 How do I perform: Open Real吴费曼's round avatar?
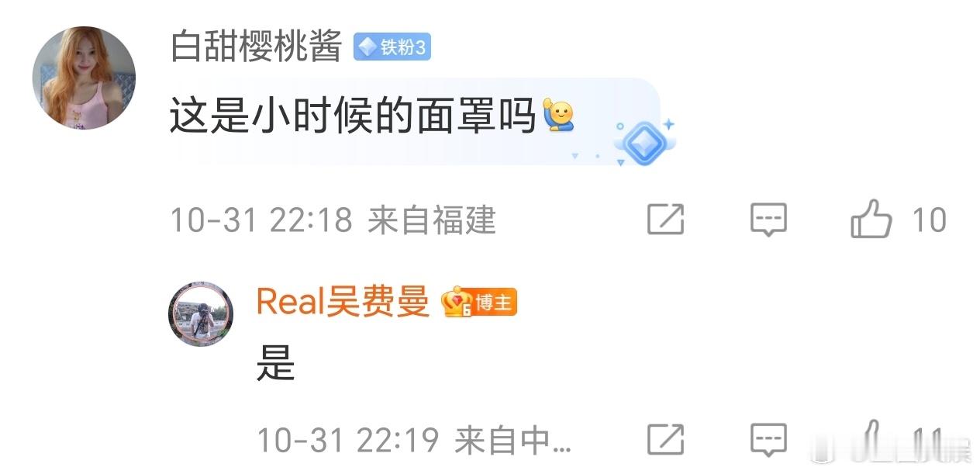click(202, 313)
